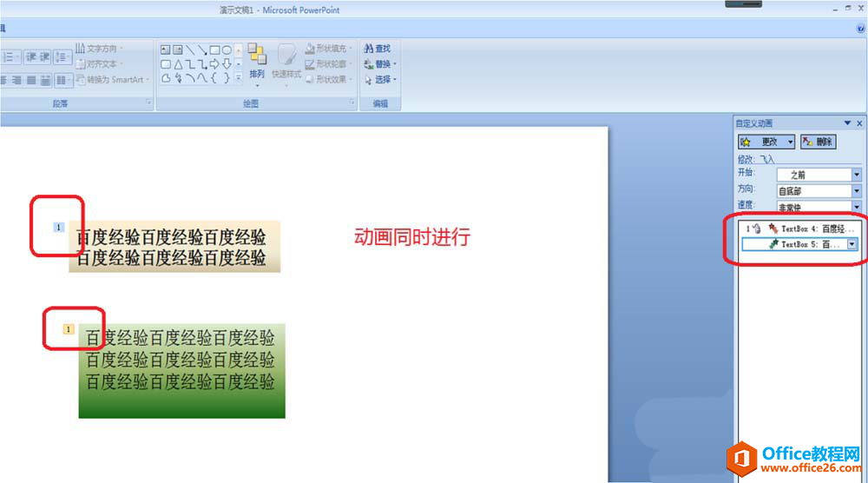Open the TextBox 5 animation item dropdown
This screenshot has height=483, width=868.
(x=852, y=244)
